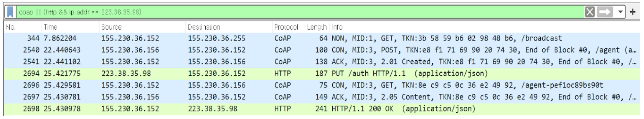Select packet 2541 ACK 2.01 Created row

click(x=300, y=62)
